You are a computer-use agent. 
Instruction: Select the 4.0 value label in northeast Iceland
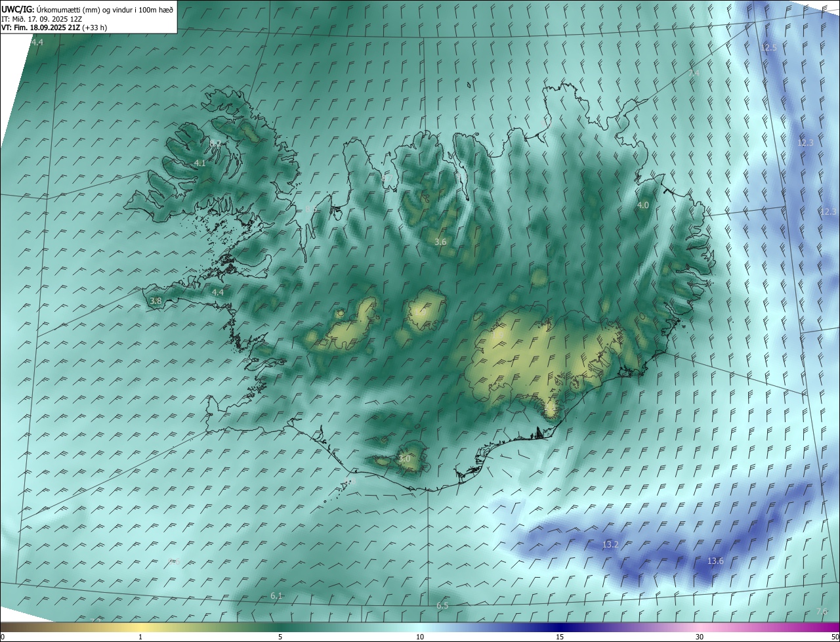click(x=643, y=205)
